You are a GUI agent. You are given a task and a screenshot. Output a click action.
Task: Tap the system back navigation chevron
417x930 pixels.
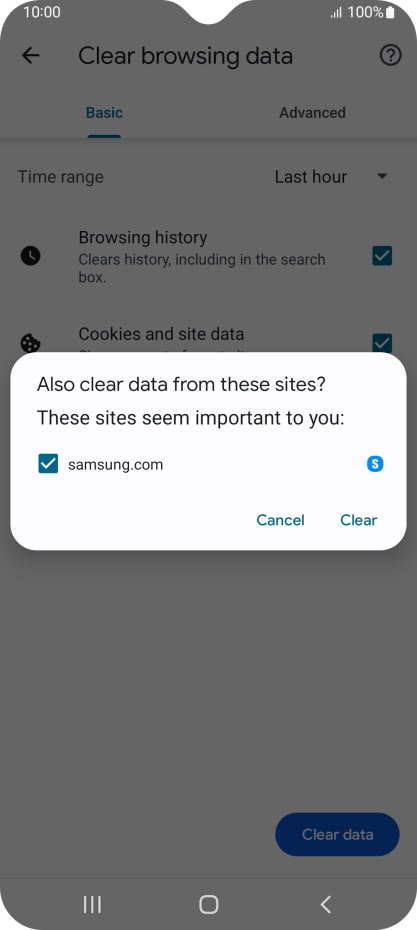click(325, 904)
